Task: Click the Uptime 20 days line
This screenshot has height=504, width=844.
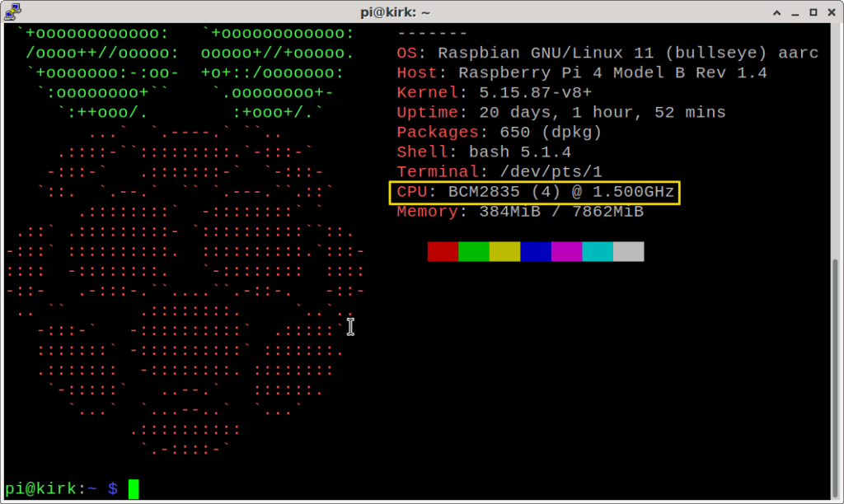Action: [x=560, y=113]
